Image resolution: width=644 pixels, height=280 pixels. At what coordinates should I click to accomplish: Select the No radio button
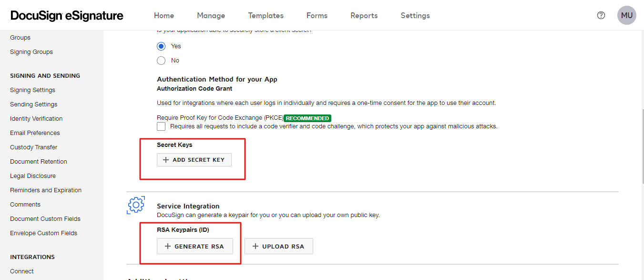[161, 61]
